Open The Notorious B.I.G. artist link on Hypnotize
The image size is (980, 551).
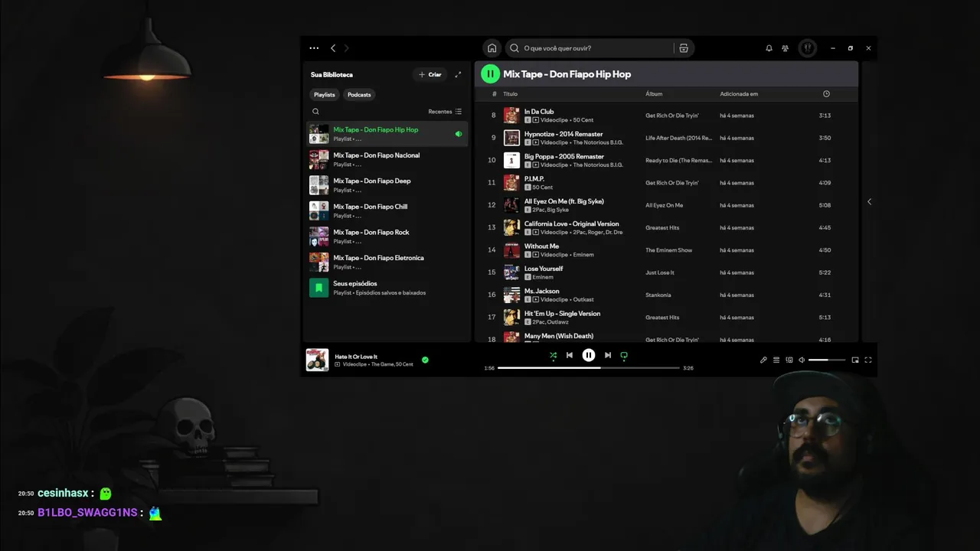point(598,142)
